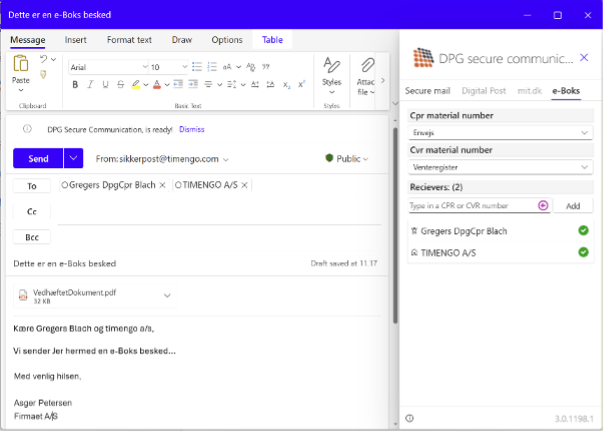Click the green check for Gregers DpgCpr Blach

coord(583,230)
